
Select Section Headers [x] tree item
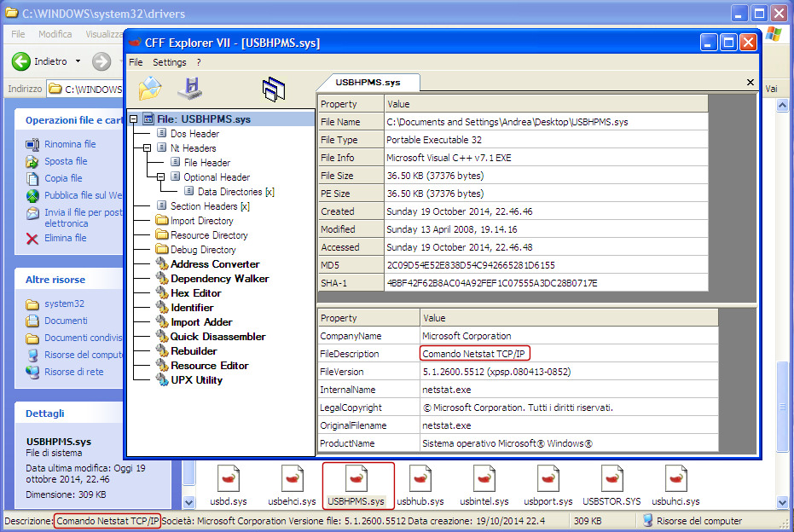210,206
